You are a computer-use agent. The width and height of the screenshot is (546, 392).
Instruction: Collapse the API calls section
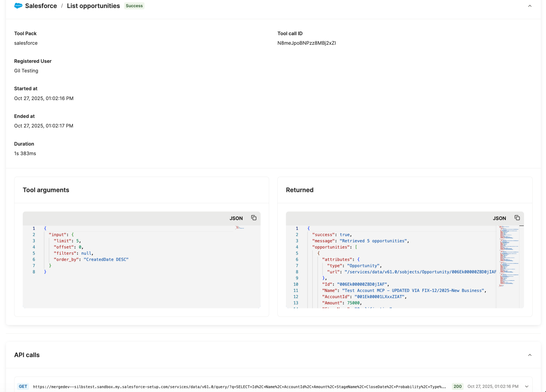pyautogui.click(x=530, y=355)
